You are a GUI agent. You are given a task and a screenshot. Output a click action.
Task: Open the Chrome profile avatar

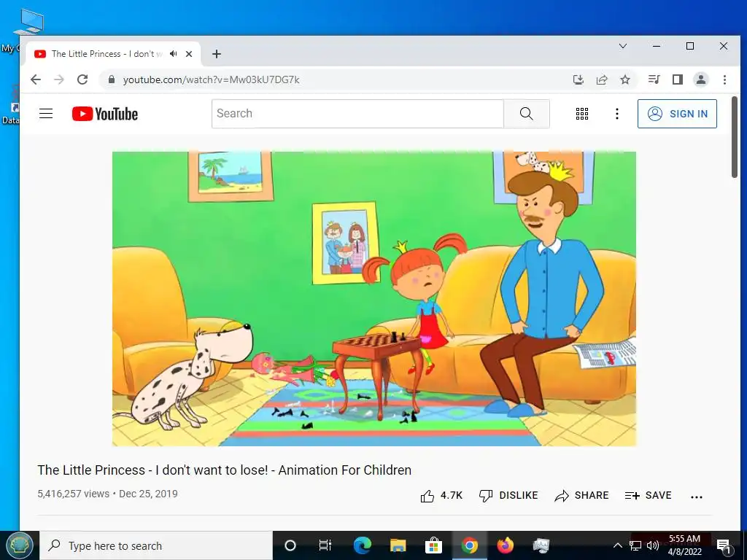click(701, 79)
